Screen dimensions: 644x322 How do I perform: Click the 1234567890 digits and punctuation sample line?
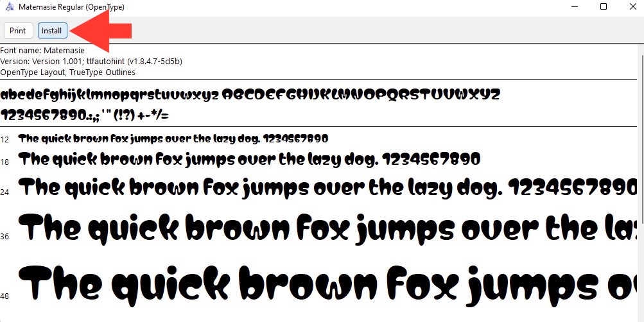pyautogui.click(x=85, y=115)
